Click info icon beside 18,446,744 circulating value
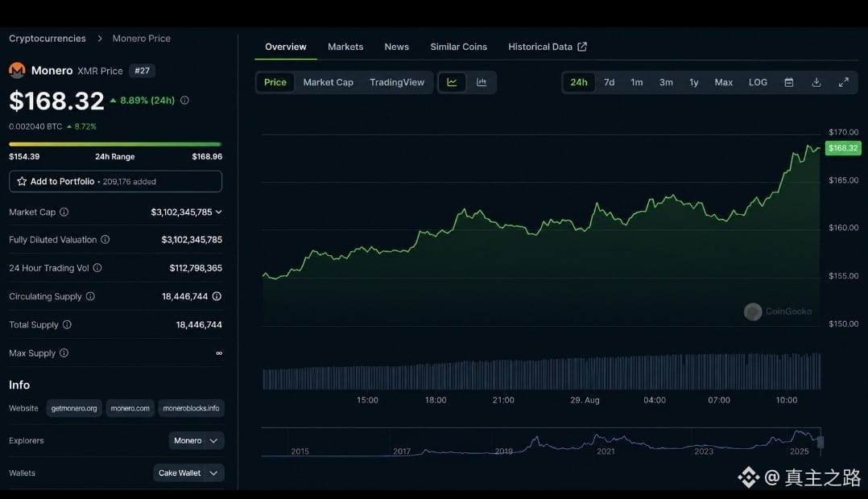This screenshot has height=499, width=868. 217,296
